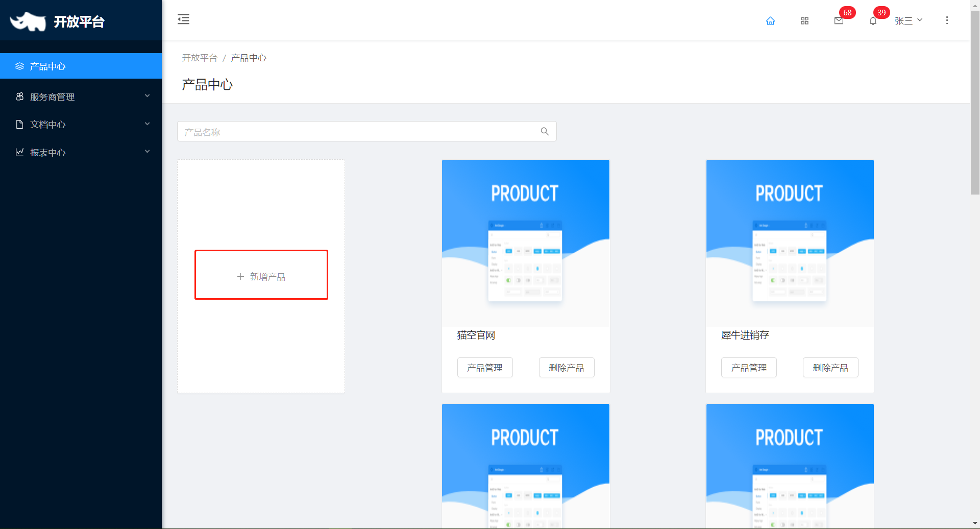
Task: Focus the 产品名称 search input
Action: [x=366, y=131]
